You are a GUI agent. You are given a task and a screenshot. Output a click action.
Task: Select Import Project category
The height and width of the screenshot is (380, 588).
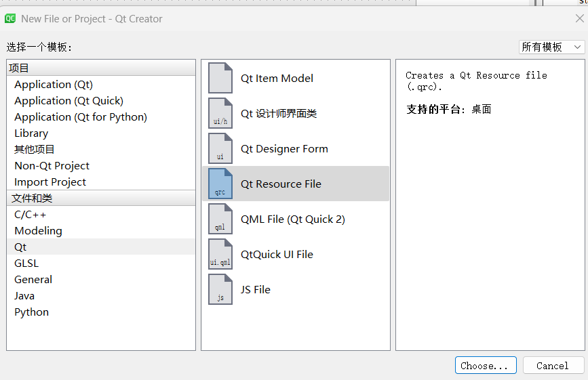click(101, 182)
